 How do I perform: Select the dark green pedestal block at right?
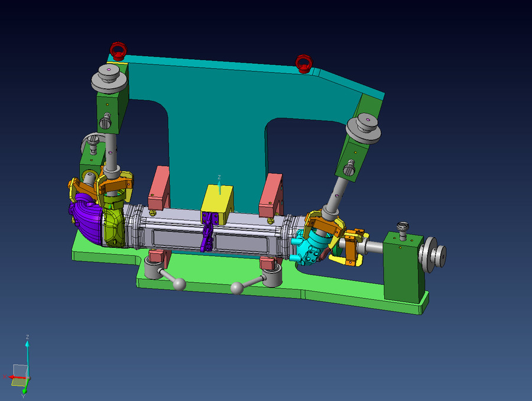(402, 266)
